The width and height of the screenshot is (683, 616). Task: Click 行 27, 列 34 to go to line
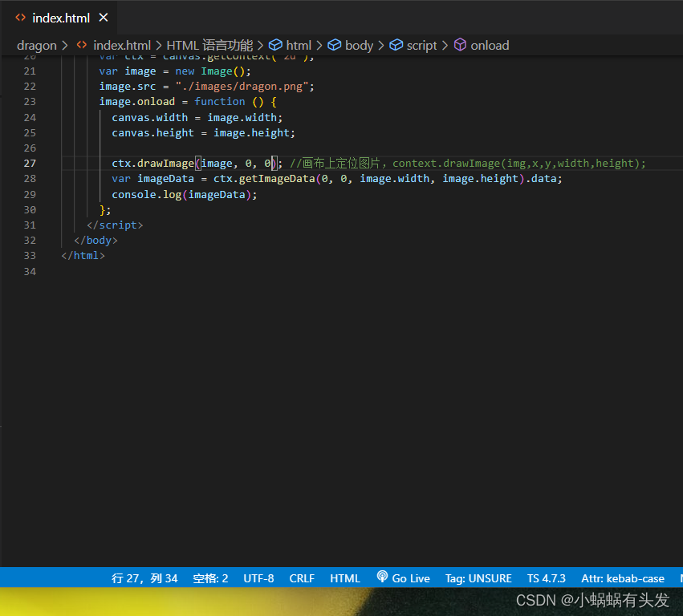pos(144,577)
